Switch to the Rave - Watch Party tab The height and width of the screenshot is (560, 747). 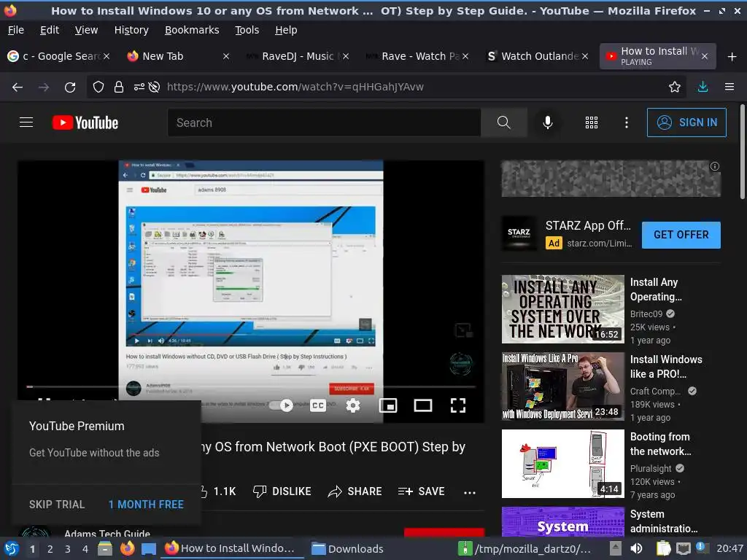[x=417, y=56]
